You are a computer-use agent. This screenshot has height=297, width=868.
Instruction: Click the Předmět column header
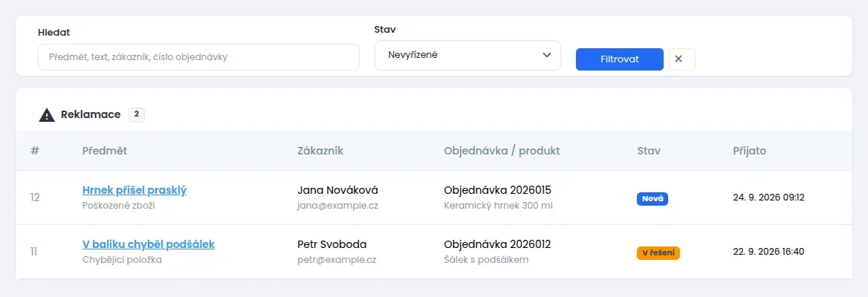pos(105,151)
